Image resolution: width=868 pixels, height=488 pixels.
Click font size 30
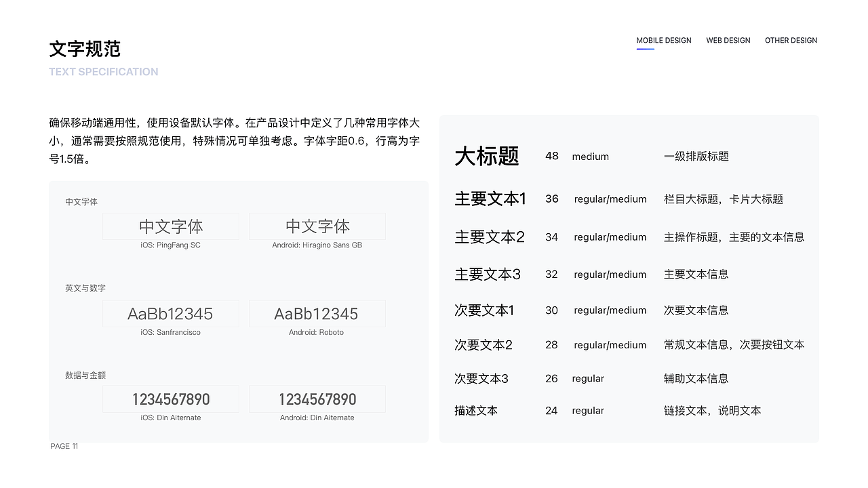click(551, 310)
